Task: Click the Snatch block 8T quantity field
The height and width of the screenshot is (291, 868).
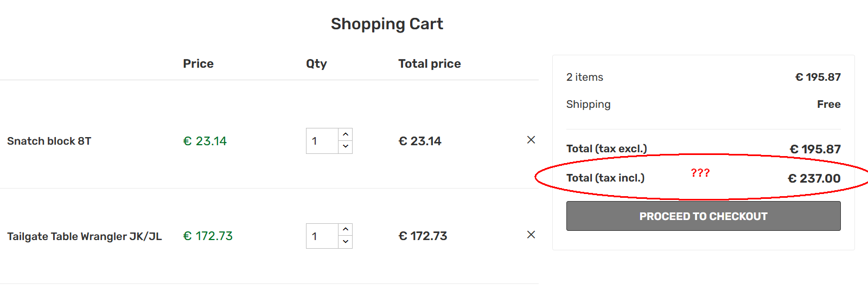Action: tap(322, 141)
